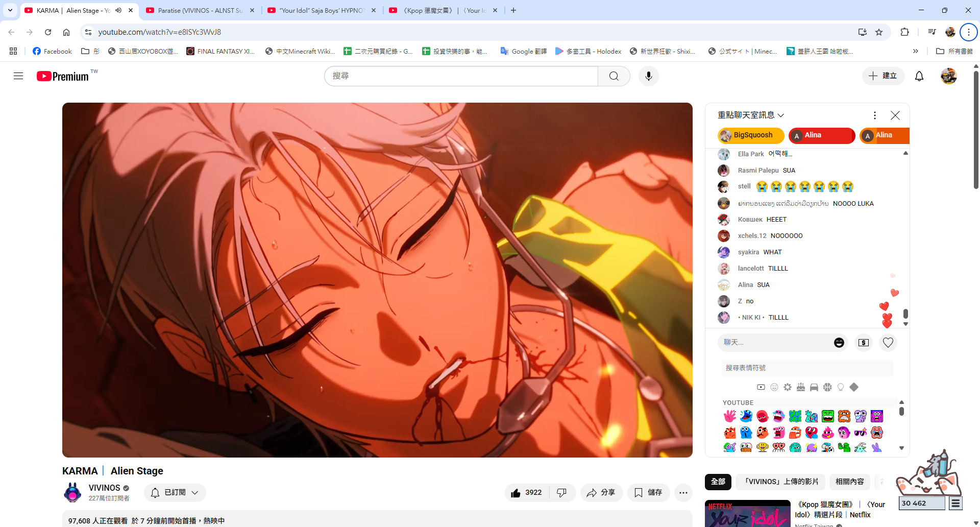Dislike the video using thumbs down
The height and width of the screenshot is (527, 980).
point(562,493)
